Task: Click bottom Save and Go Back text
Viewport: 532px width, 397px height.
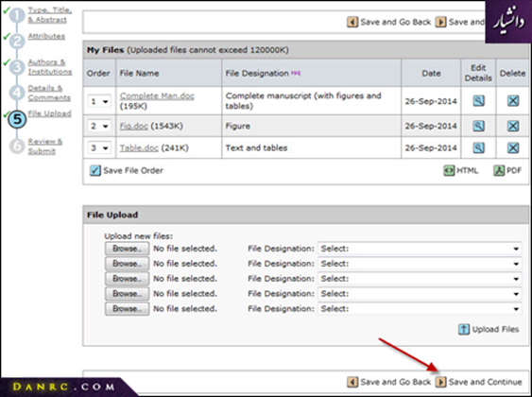Action: coord(396,382)
